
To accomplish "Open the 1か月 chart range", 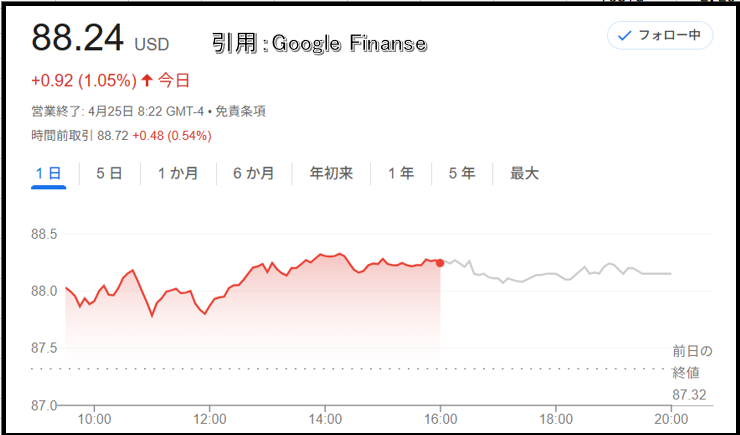I will (178, 174).
